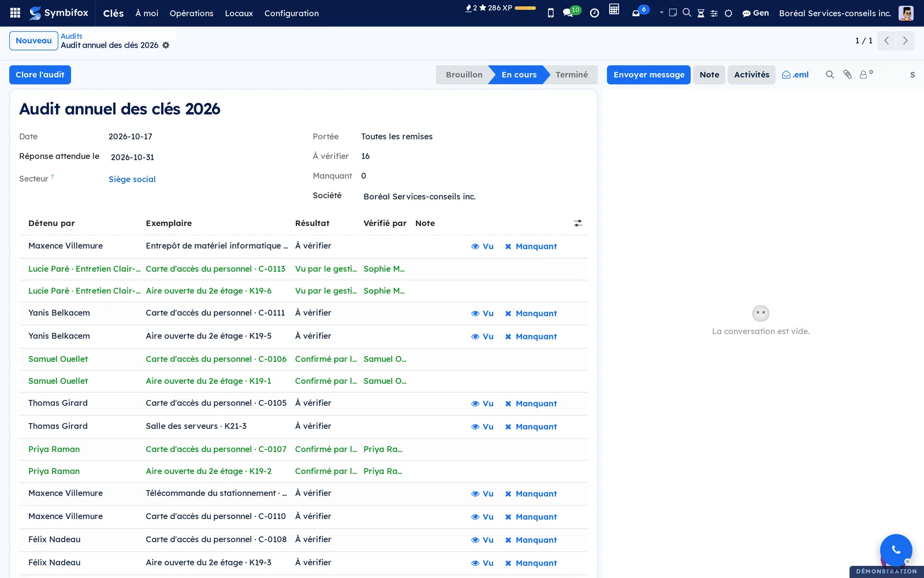Go to the next record arrow
This screenshot has height=578, width=924.
pos(905,40)
